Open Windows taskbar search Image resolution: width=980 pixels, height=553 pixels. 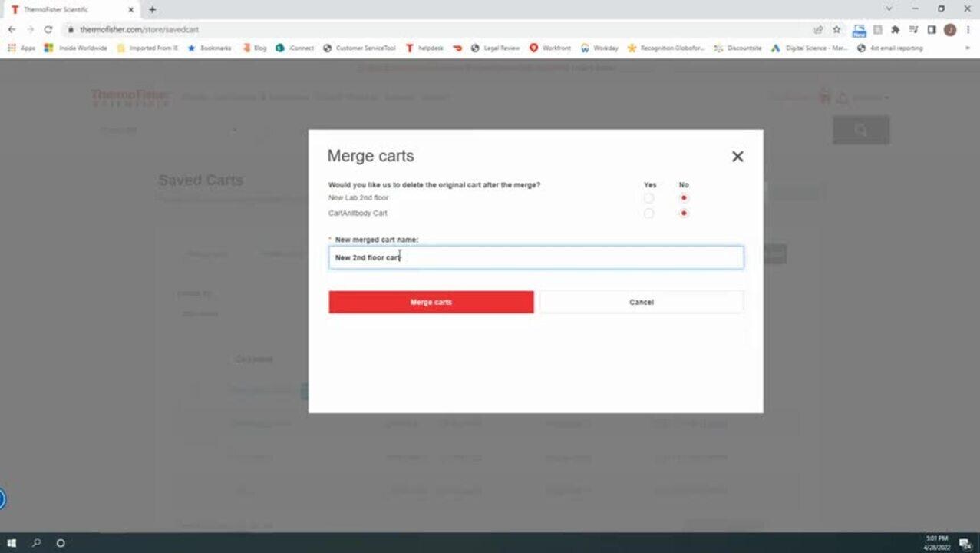pyautogui.click(x=36, y=543)
